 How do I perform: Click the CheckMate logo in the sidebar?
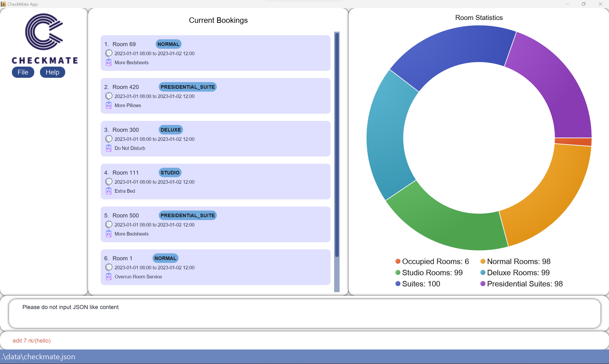pyautogui.click(x=44, y=32)
